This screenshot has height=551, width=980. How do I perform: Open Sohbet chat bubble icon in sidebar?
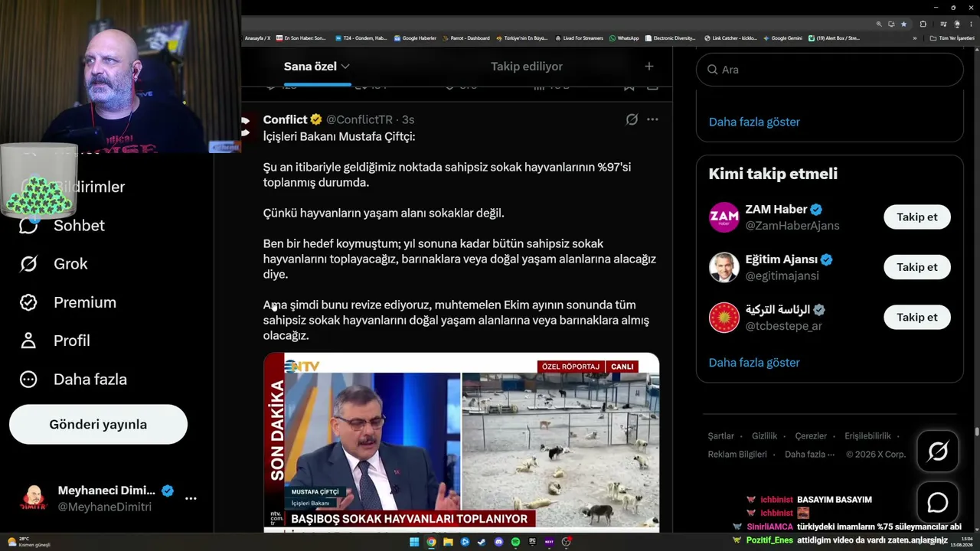[x=28, y=226]
